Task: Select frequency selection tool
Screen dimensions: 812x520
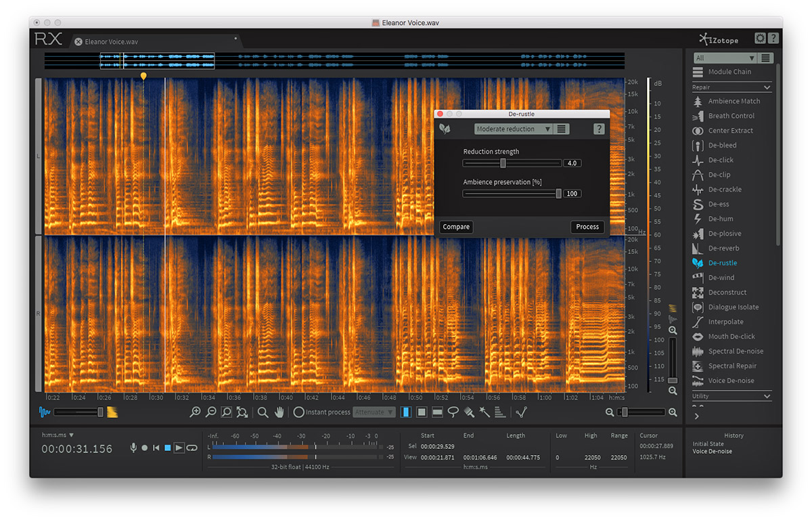Action: coord(437,412)
